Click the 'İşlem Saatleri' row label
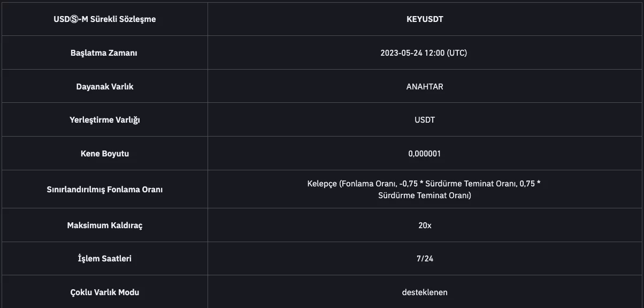The height and width of the screenshot is (308, 644). coord(104,259)
